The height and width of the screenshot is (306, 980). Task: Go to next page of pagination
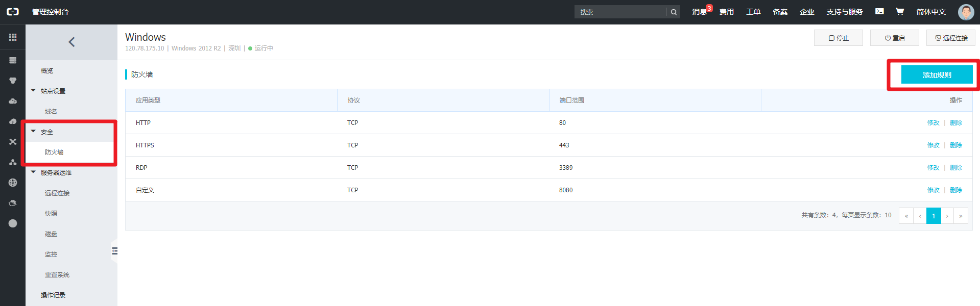(x=947, y=216)
